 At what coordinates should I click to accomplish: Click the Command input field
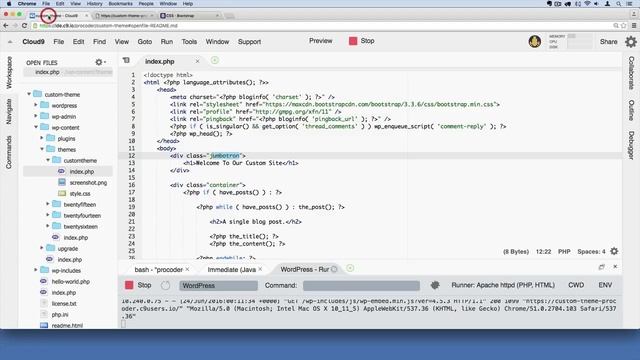click(x=361, y=285)
